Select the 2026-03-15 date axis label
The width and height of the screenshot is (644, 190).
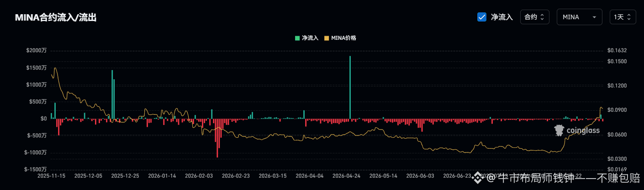pyautogui.click(x=273, y=175)
